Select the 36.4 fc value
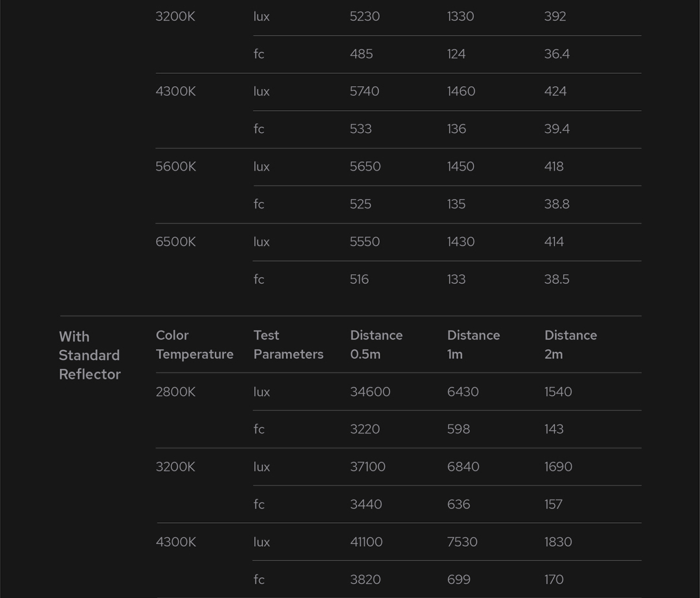700x598 pixels. pyautogui.click(x=557, y=54)
